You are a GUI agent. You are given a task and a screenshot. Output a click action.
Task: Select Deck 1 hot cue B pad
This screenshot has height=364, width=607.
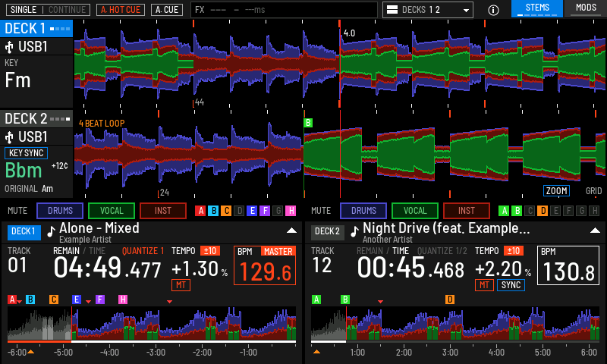pos(213,211)
